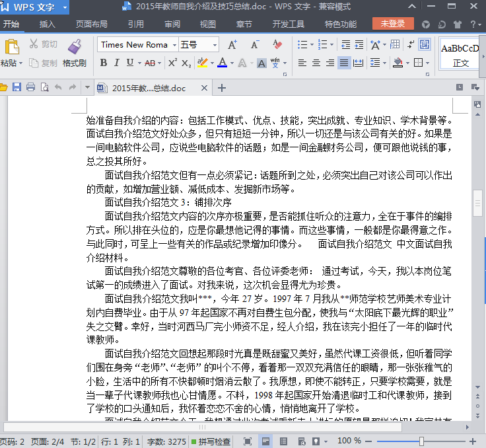Screen dimensions: 486x448
Task: Click the full screen view icon in status bar
Action: tap(248, 441)
